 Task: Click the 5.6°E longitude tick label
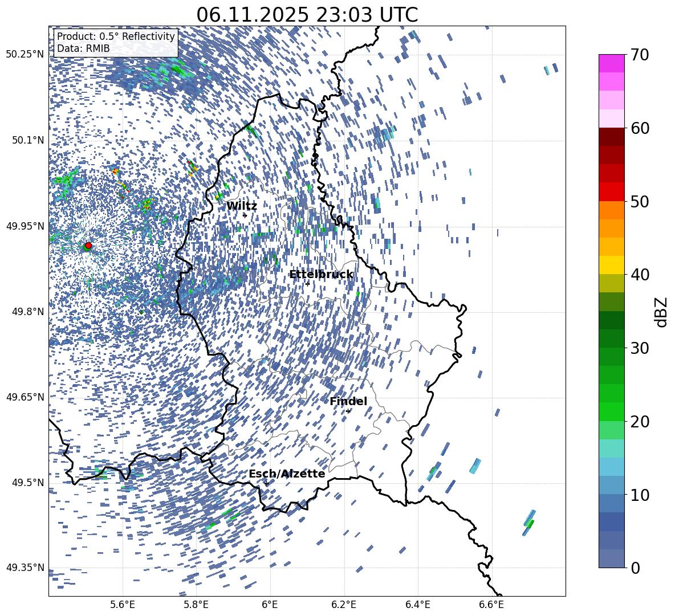123,605
